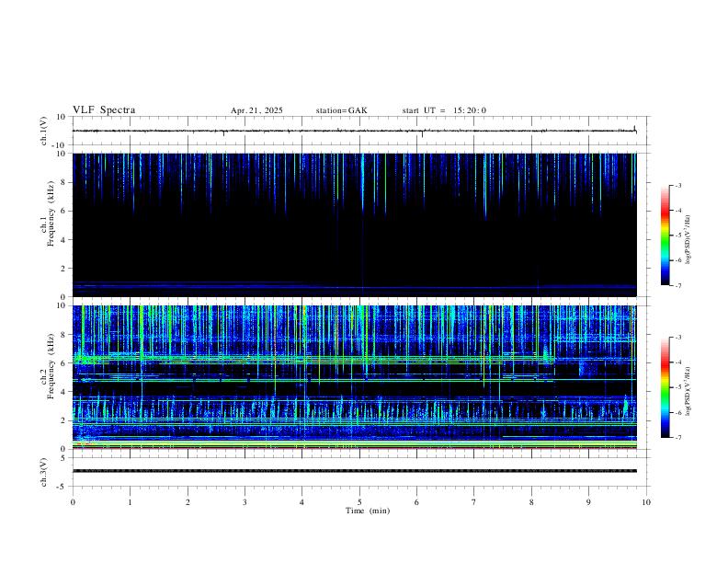This screenshot has width=728, height=563.
Task: Click the "-3" tick on upper colorbar
Action: click(677, 185)
